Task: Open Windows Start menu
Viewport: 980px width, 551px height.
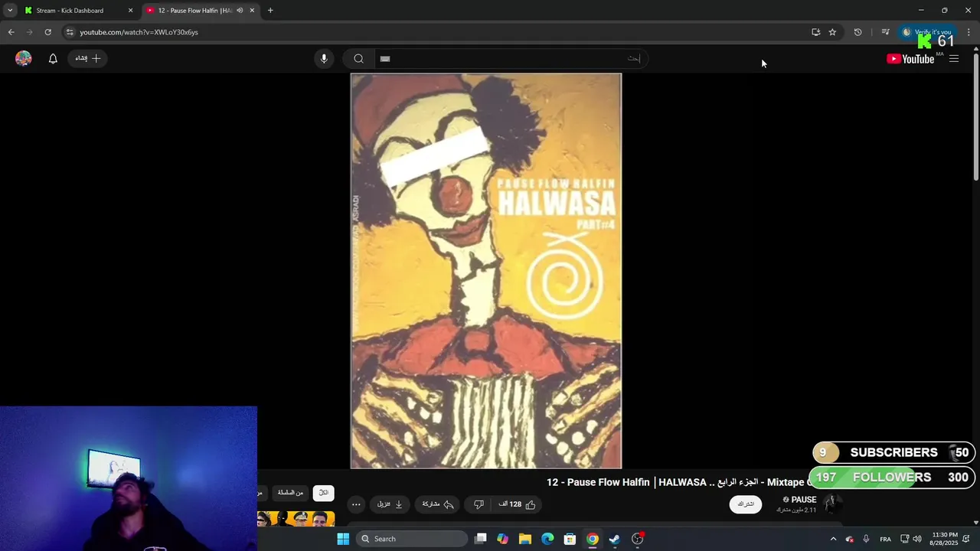Action: coord(343,539)
